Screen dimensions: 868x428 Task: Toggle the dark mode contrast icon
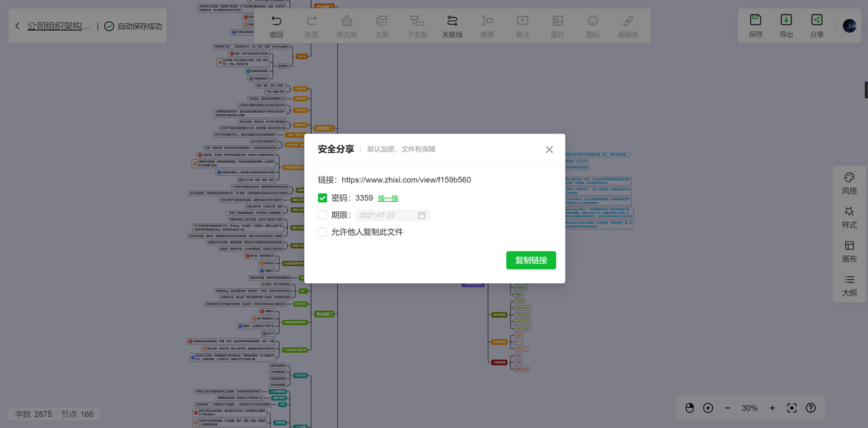point(690,408)
